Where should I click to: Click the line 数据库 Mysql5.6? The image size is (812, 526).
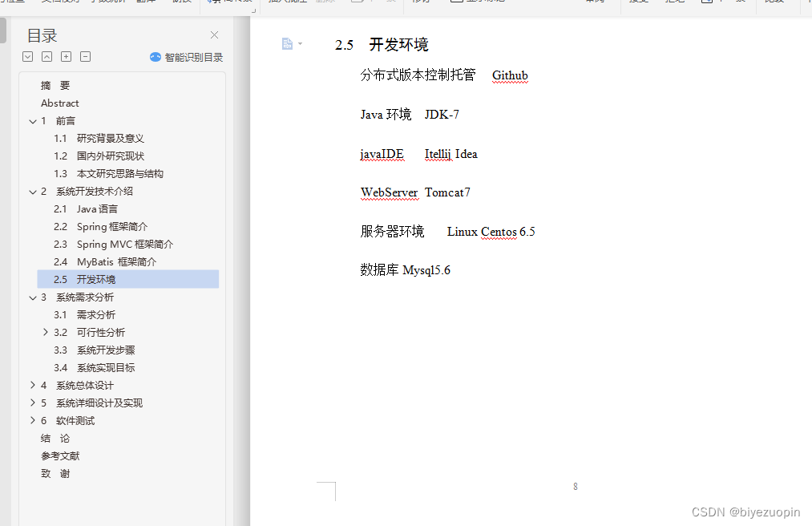coord(406,270)
